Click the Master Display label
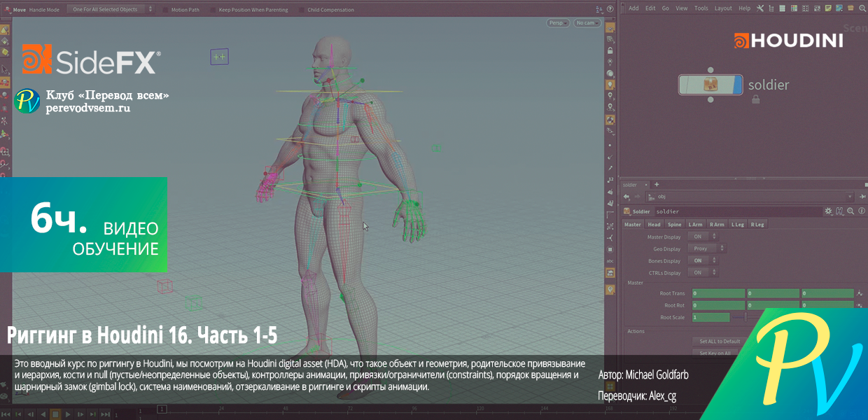 (x=663, y=237)
